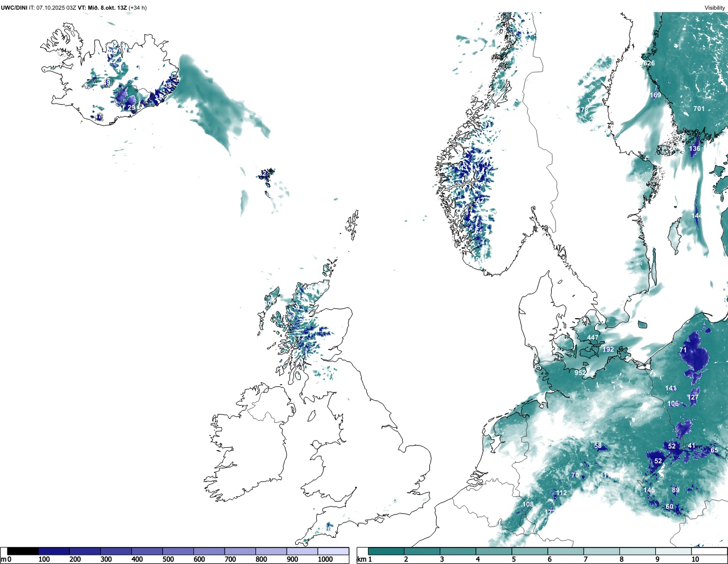Click the '192' visibility value on the map
This screenshot has width=728, height=564.
tap(609, 349)
